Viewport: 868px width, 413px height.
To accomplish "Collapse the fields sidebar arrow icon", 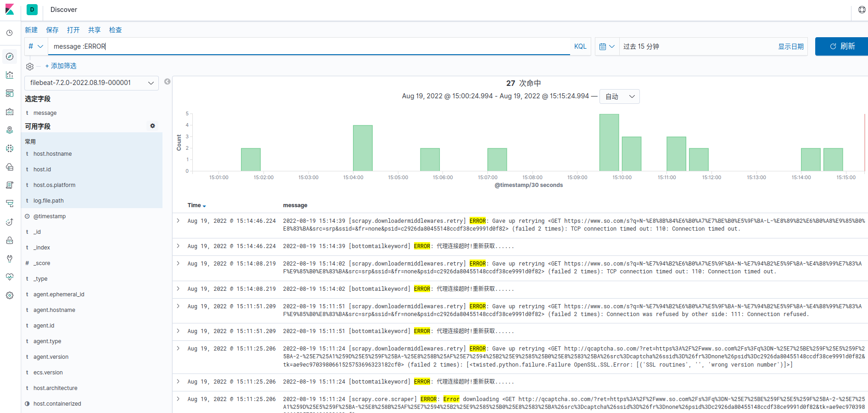I will [x=168, y=82].
